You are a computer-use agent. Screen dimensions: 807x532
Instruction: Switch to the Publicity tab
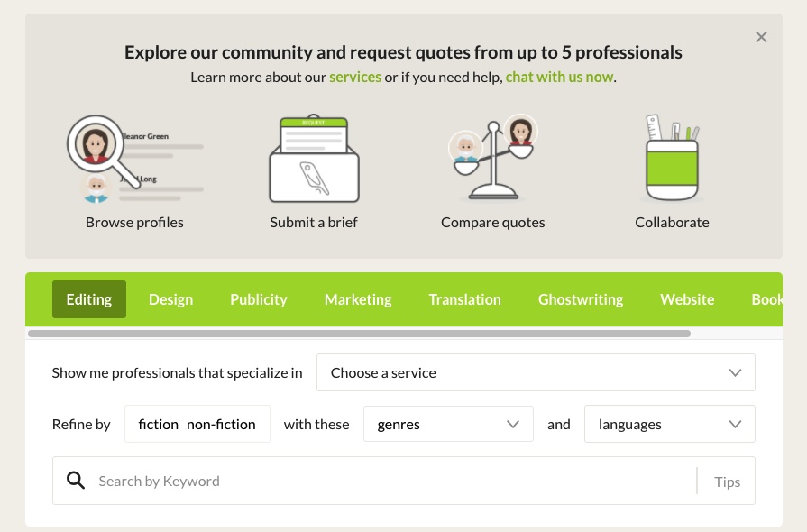pyautogui.click(x=258, y=299)
